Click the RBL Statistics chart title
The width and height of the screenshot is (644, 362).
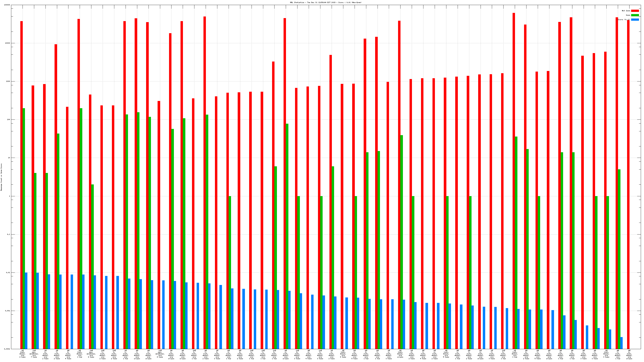325,2
